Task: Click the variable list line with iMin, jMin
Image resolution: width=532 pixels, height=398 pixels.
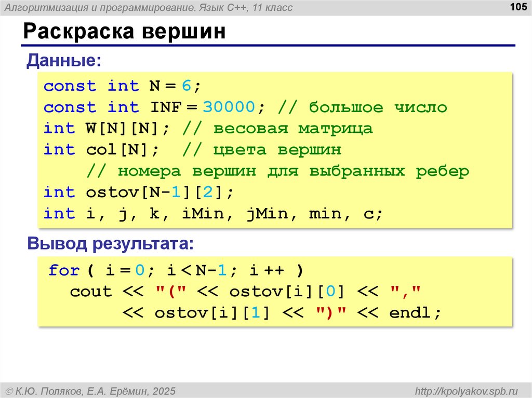Action: (213, 214)
